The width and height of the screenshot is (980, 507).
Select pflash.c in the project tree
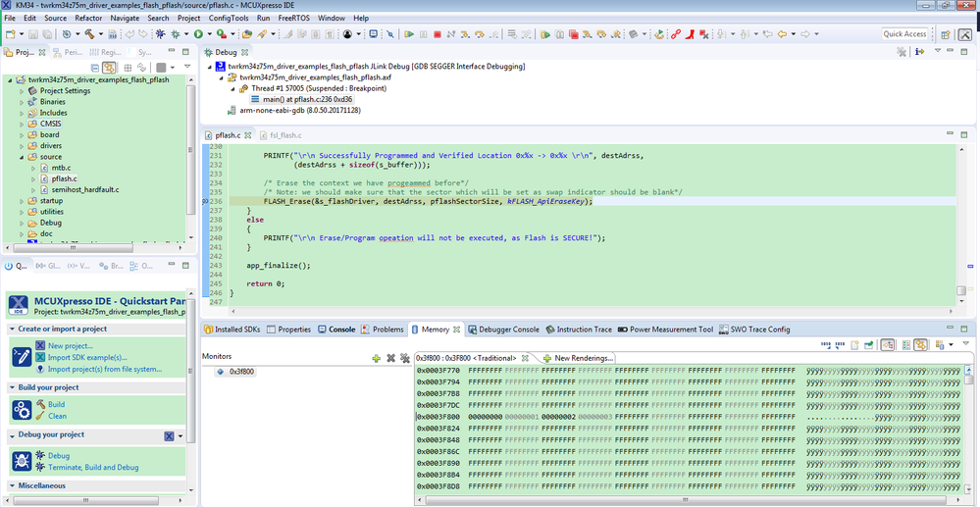pyautogui.click(x=64, y=178)
